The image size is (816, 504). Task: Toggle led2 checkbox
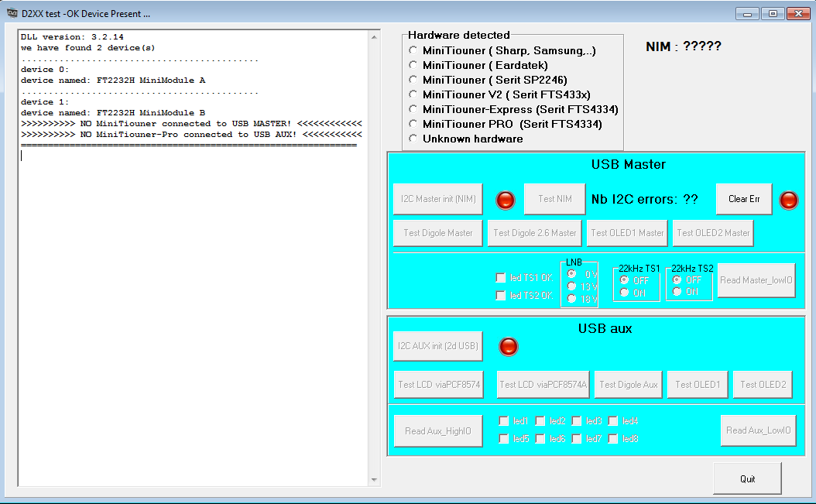pos(540,420)
